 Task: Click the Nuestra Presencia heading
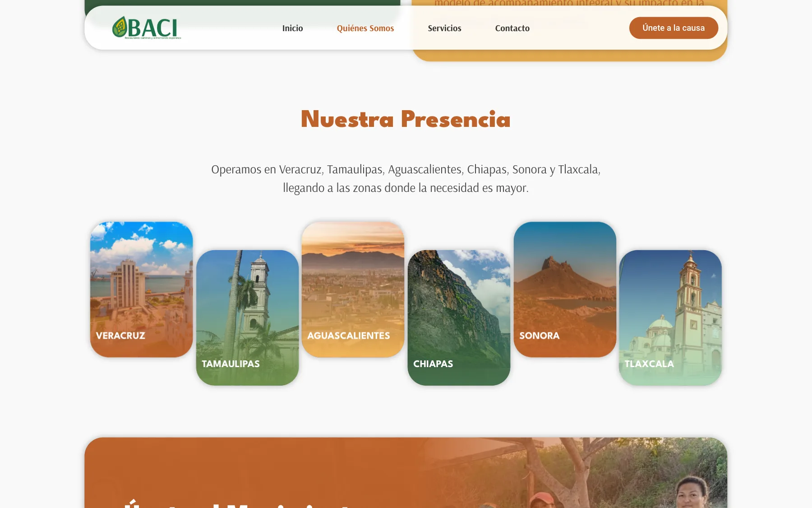click(406, 120)
